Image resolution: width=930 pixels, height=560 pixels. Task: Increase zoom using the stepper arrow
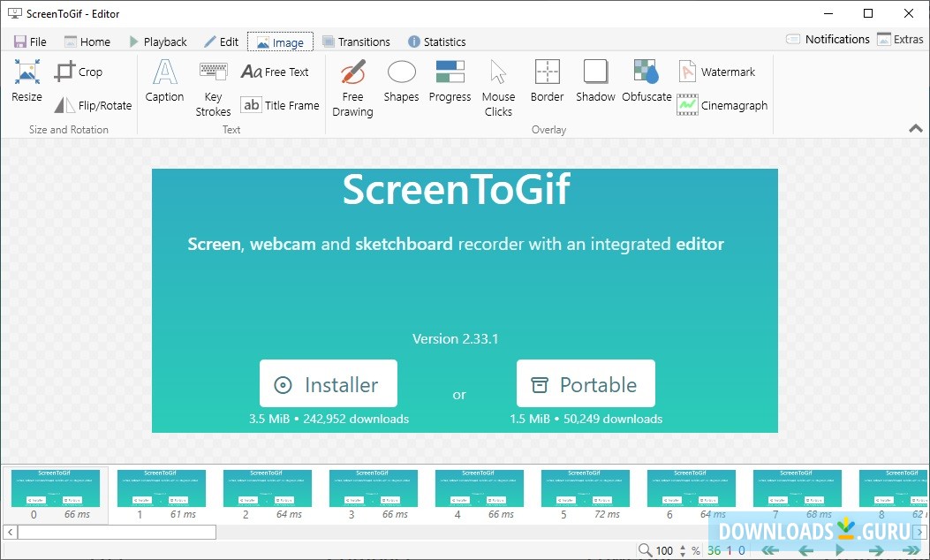coord(681,546)
